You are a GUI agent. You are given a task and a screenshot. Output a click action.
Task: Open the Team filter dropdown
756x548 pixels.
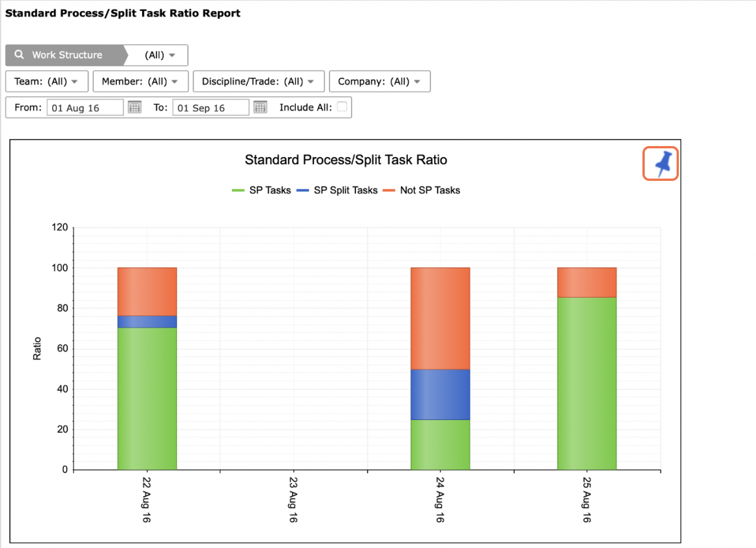(47, 81)
